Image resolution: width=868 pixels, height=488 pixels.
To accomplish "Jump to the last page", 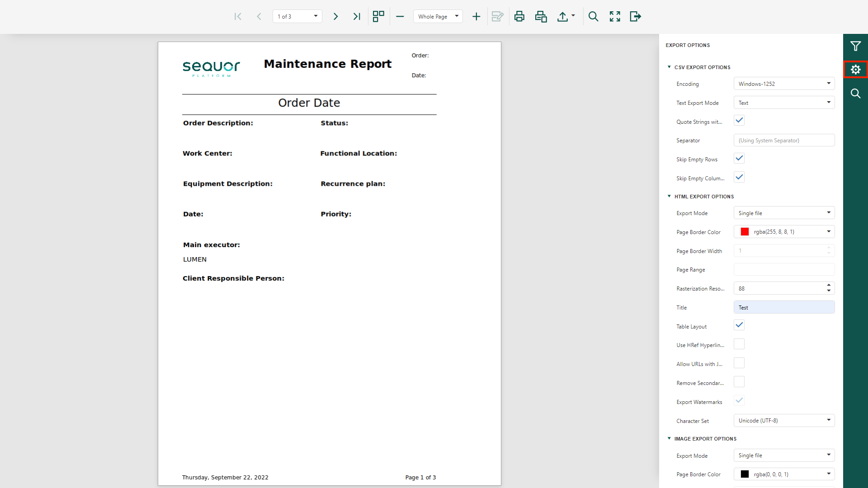I will click(357, 17).
